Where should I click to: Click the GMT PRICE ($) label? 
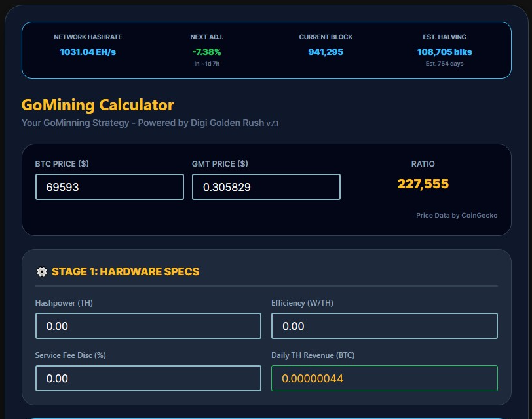(x=220, y=164)
